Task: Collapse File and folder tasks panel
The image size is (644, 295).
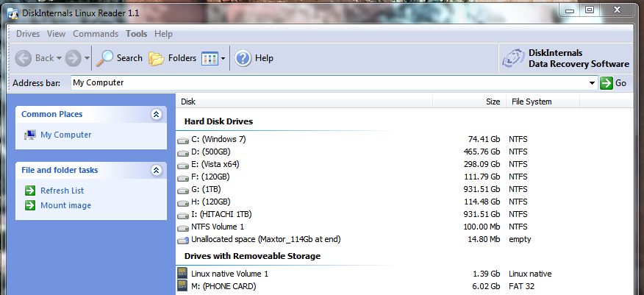Action: point(155,170)
